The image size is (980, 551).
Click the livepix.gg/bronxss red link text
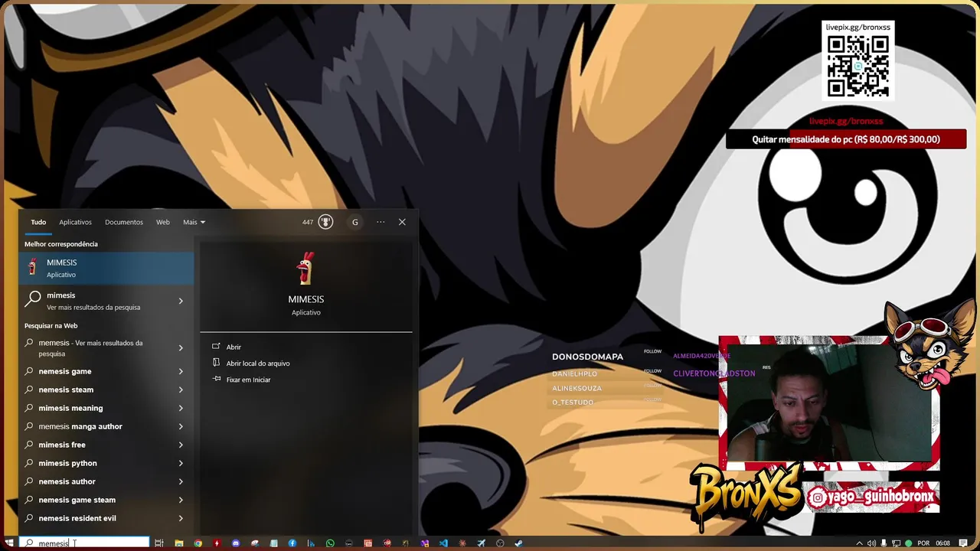tap(846, 121)
